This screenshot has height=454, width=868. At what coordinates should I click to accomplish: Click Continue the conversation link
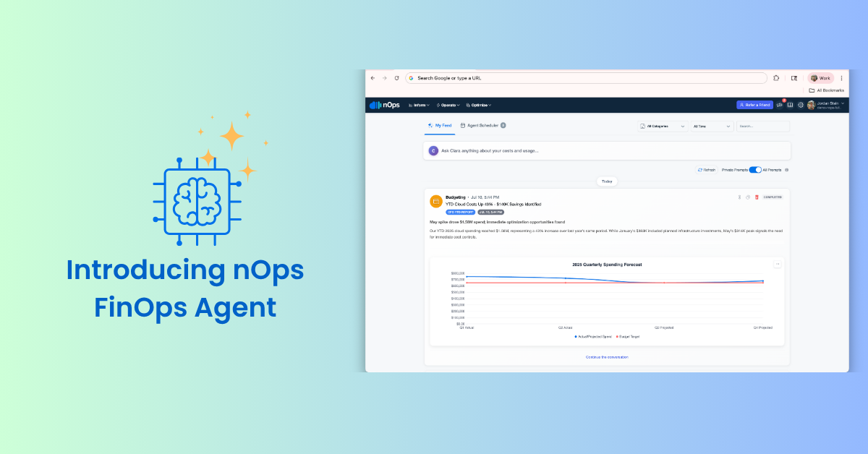tap(607, 357)
